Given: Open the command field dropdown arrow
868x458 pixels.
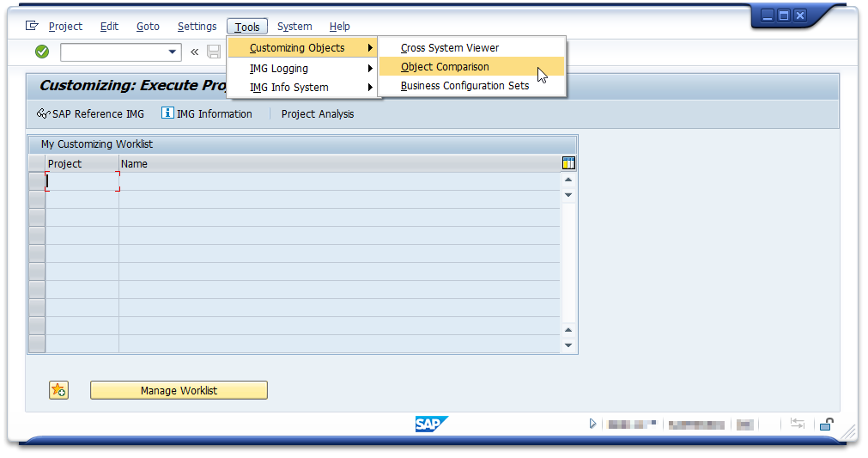Looking at the screenshot, I should [173, 52].
